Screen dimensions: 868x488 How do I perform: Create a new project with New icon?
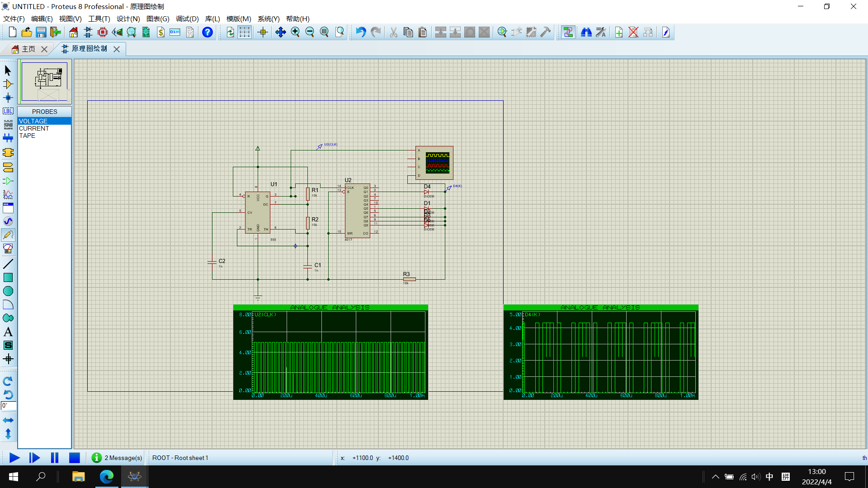click(x=13, y=32)
